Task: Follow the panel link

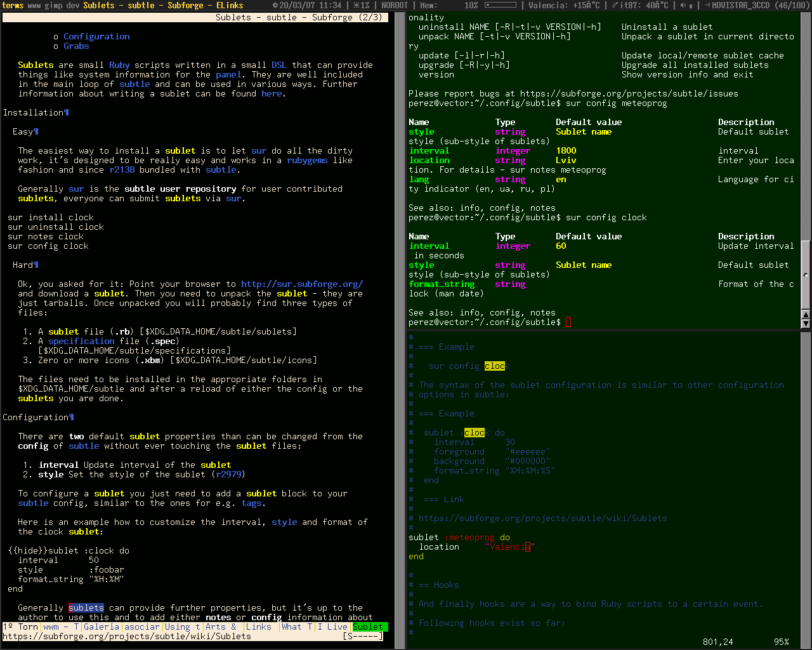Action: pos(228,74)
